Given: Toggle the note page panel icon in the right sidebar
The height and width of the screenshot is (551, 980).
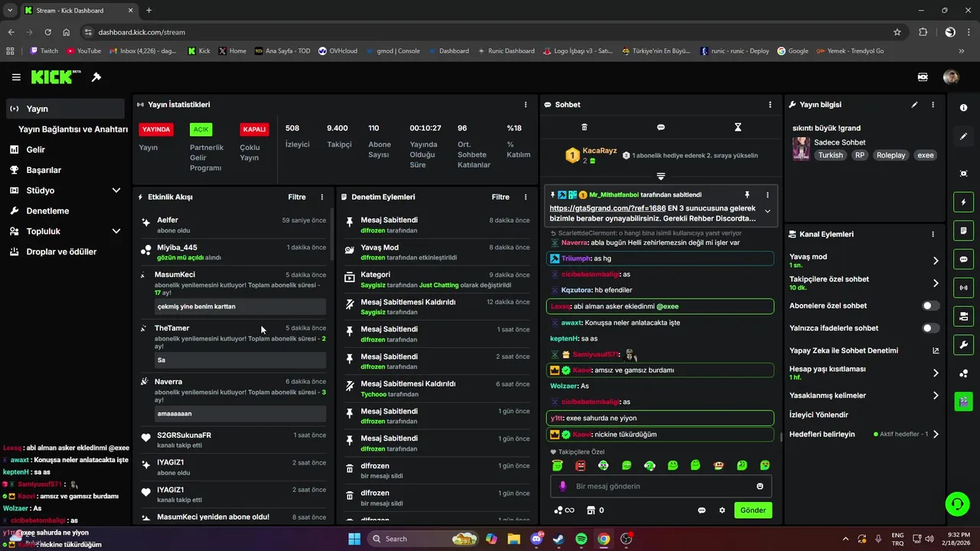Looking at the screenshot, I should click(x=964, y=230).
